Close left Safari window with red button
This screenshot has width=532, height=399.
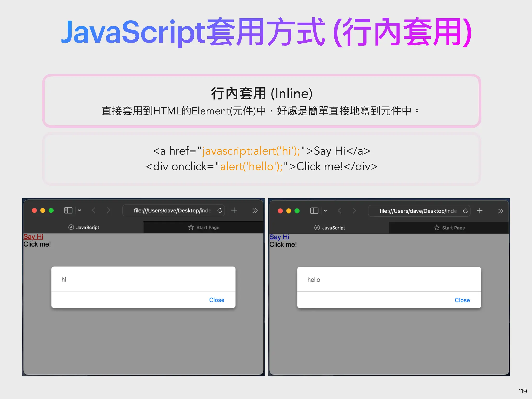[x=34, y=210]
